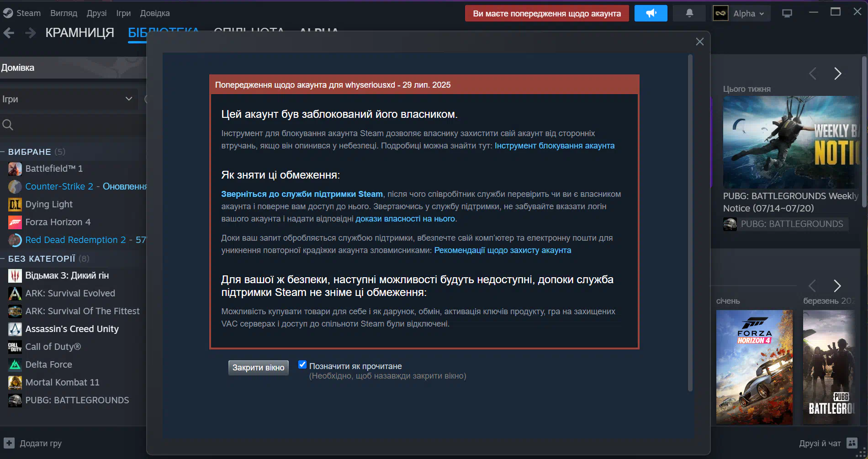Viewport: 868px width, 459px height.
Task: Click 'Друзі й чат' label
Action: click(x=820, y=443)
